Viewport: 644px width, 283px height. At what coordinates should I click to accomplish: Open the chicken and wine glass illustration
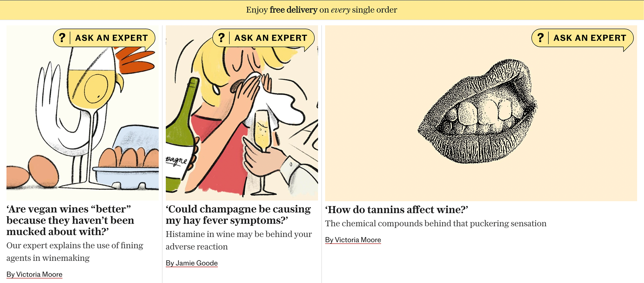click(x=83, y=121)
